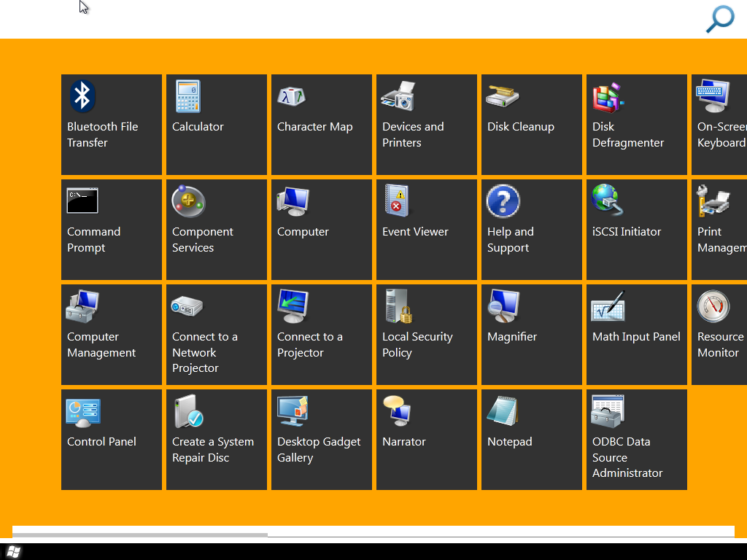Screen dimensions: 747x560
Task: Launch Resource Monitor gauge icon
Action: (713, 306)
